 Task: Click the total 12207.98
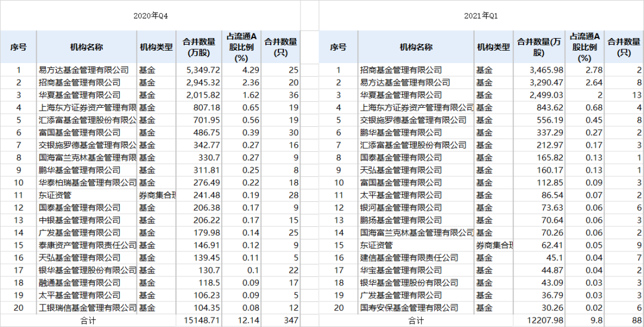tap(546, 320)
